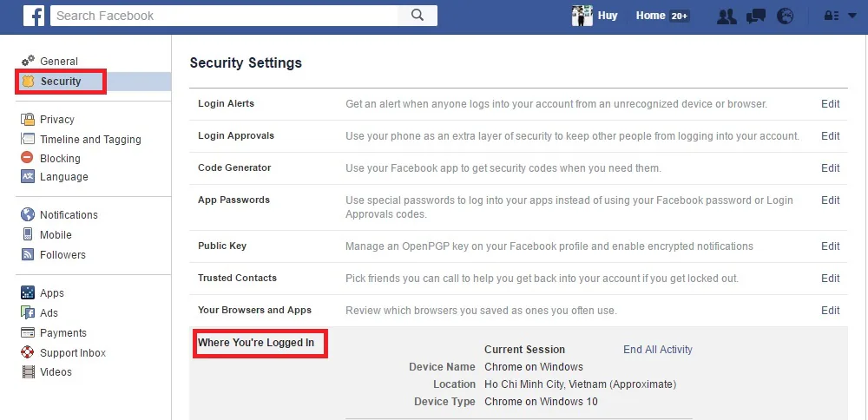Open Followers settings

[62, 254]
